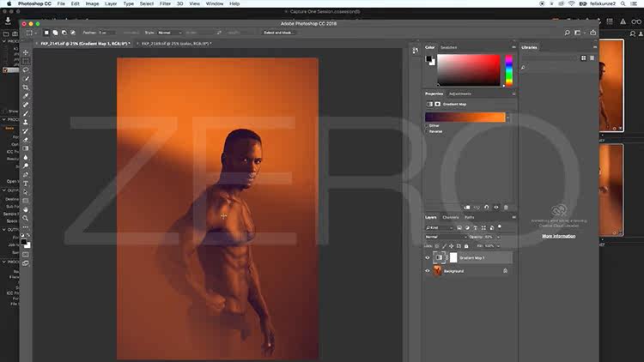Open the Layer menu
Viewport: 644px width, 362px height.
[111, 3]
